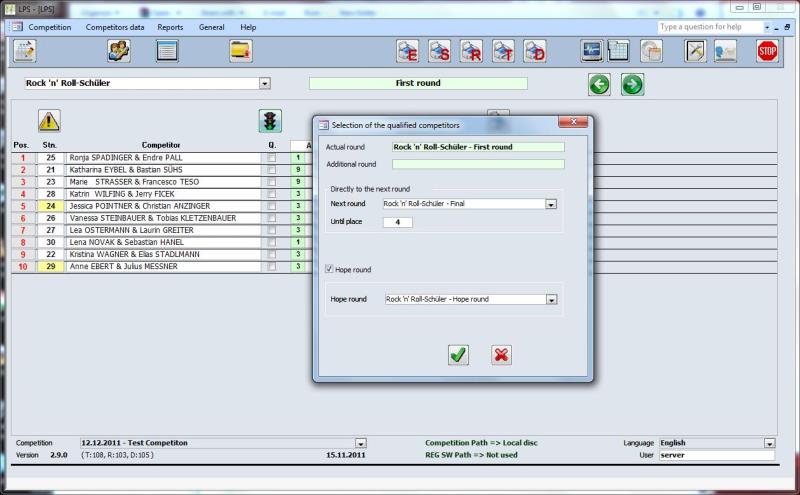800x495 pixels.
Task: Click the toolbar icon with letter D
Action: pos(535,51)
